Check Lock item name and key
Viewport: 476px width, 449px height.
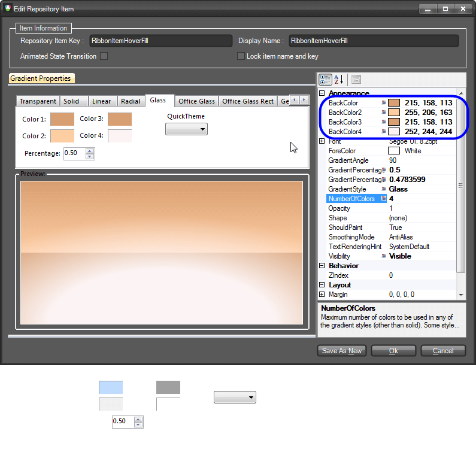tap(241, 56)
